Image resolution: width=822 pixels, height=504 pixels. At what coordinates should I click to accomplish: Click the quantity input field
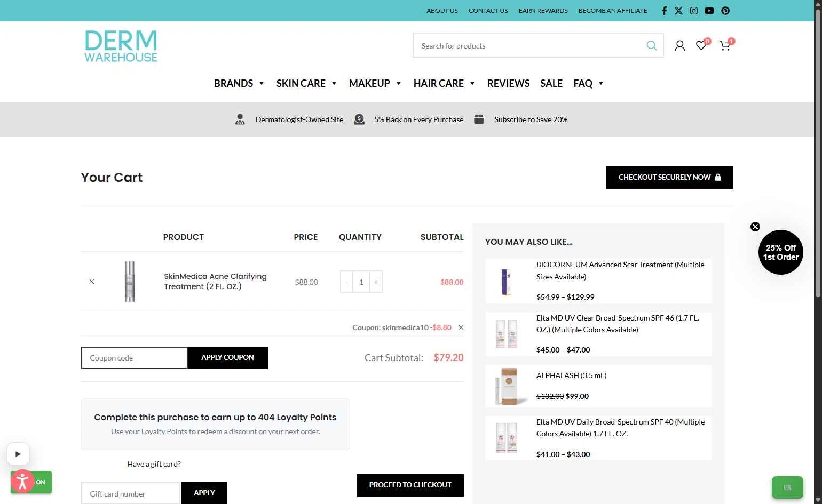(361, 282)
